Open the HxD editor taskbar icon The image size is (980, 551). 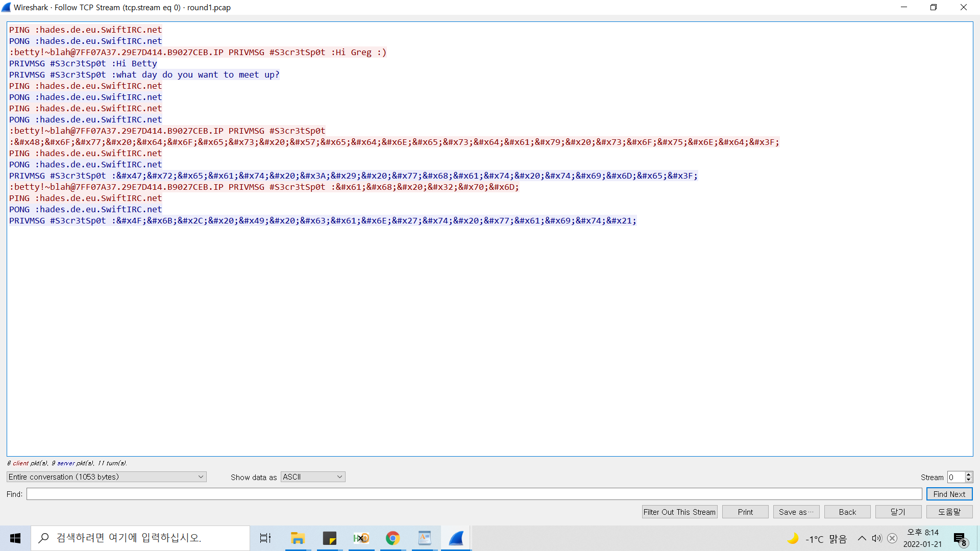click(361, 538)
